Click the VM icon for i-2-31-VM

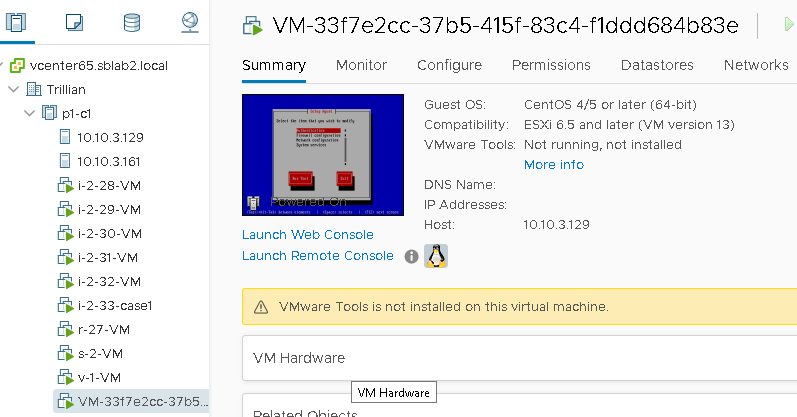66,257
